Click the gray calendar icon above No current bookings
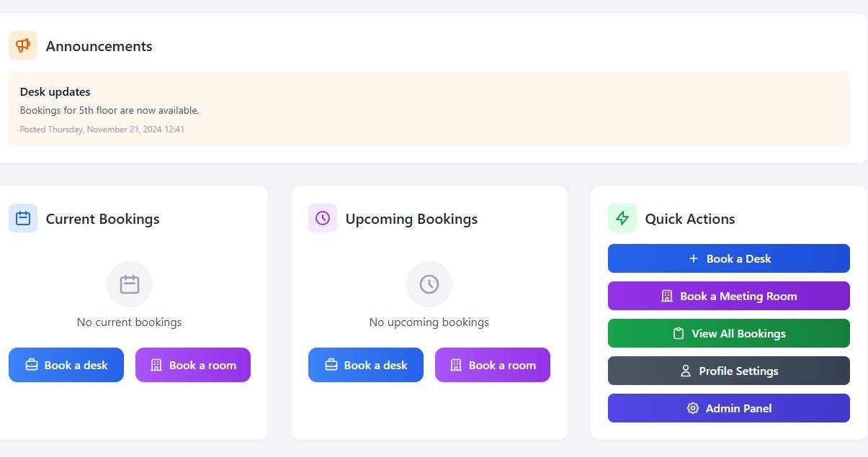The height and width of the screenshot is (457, 868). 130,284
